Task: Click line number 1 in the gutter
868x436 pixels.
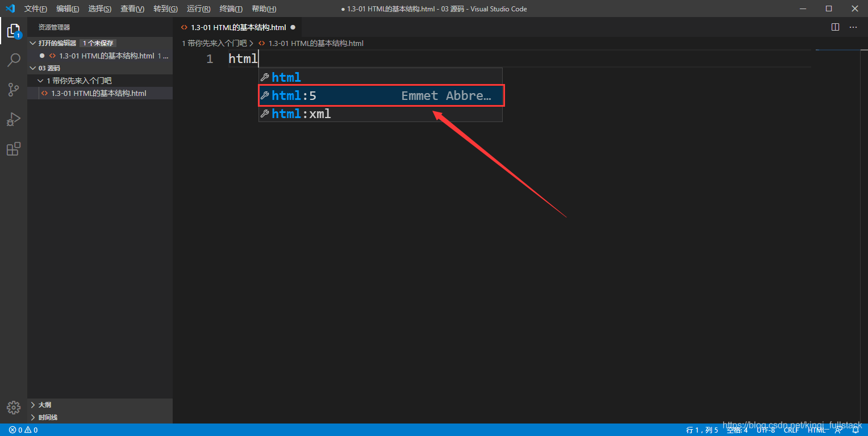Action: point(210,58)
